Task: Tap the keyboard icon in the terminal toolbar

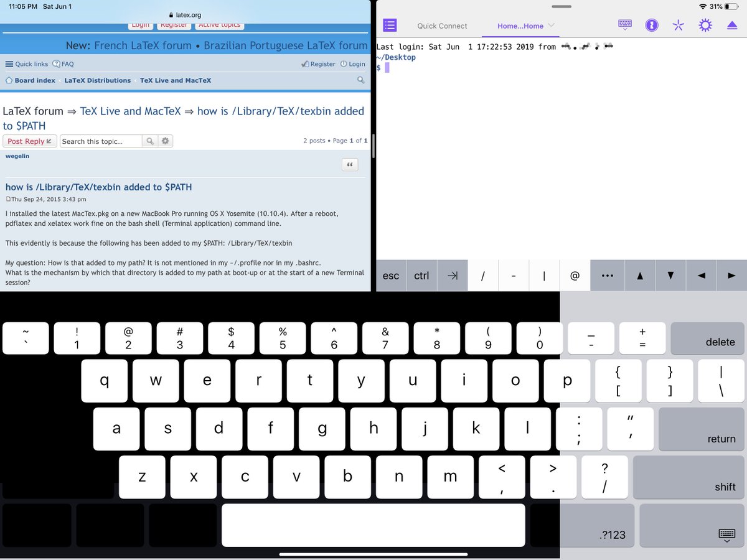Action: [x=624, y=25]
